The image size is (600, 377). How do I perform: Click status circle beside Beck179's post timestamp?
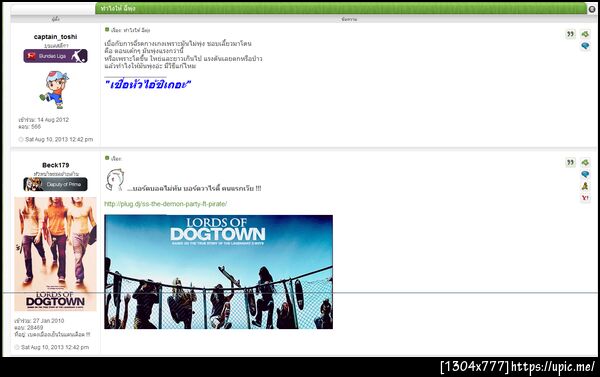coord(17,347)
